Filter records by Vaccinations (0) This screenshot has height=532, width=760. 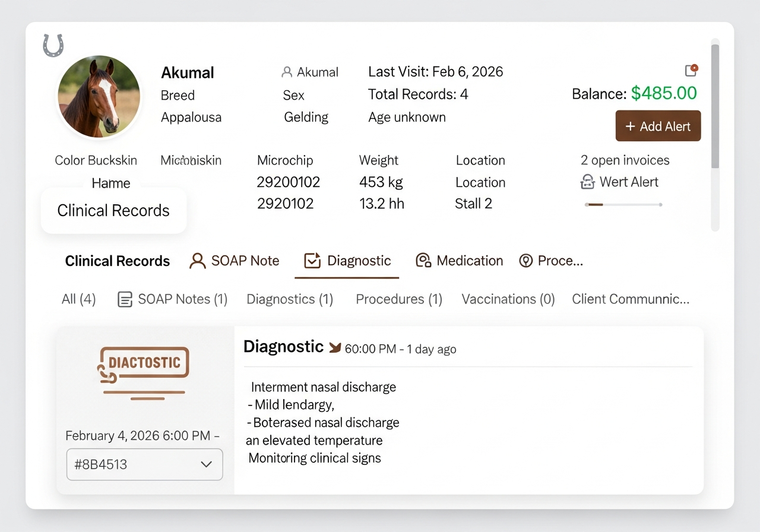508,299
